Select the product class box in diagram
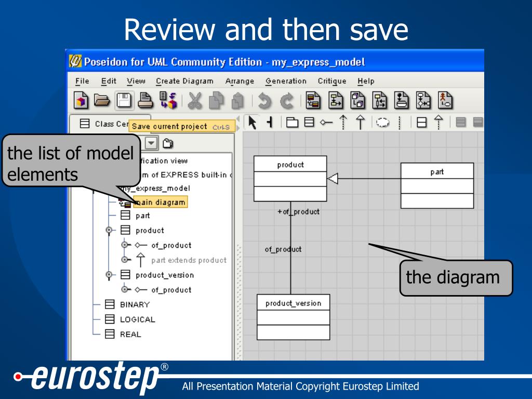The width and height of the screenshot is (532, 399). 290,179
